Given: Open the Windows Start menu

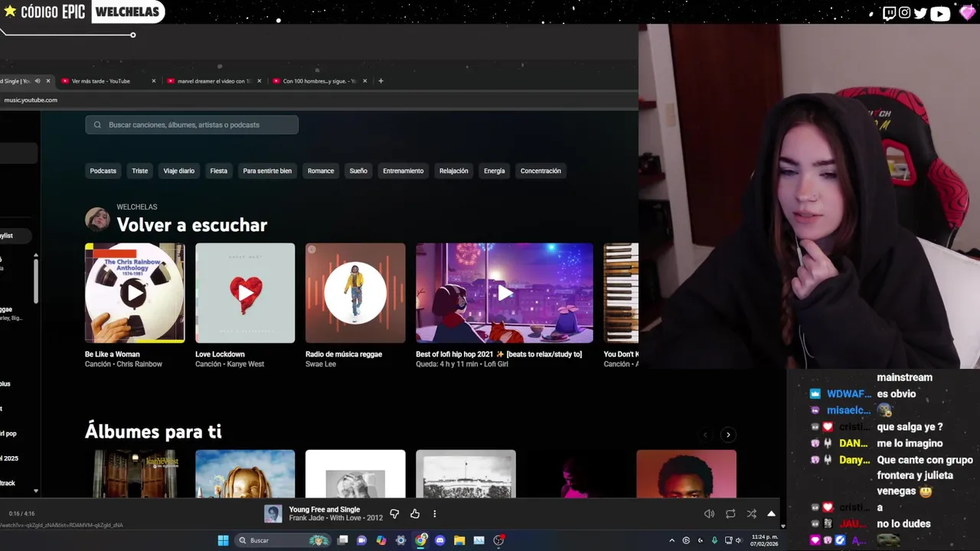Looking at the screenshot, I should pyautogui.click(x=223, y=540).
